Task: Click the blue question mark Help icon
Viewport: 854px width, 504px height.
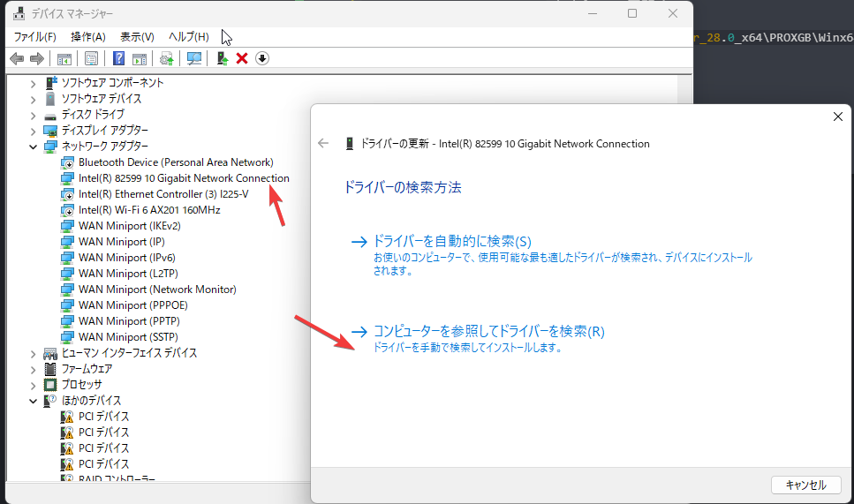Action: [x=118, y=58]
